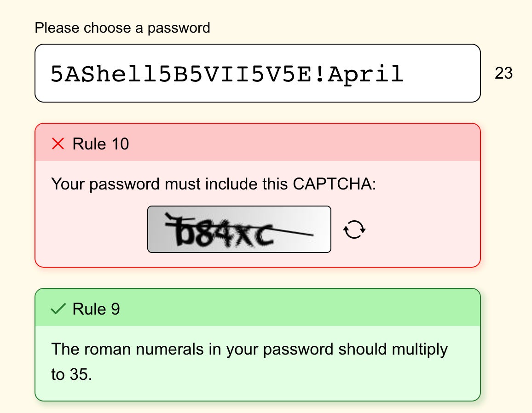Click the 'Your password must include this CAPTCHA' text
Image resolution: width=532 pixels, height=413 pixels.
point(214,184)
